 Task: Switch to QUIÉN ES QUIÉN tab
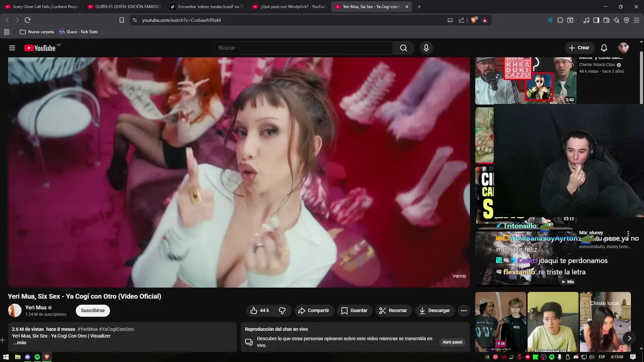(124, 7)
